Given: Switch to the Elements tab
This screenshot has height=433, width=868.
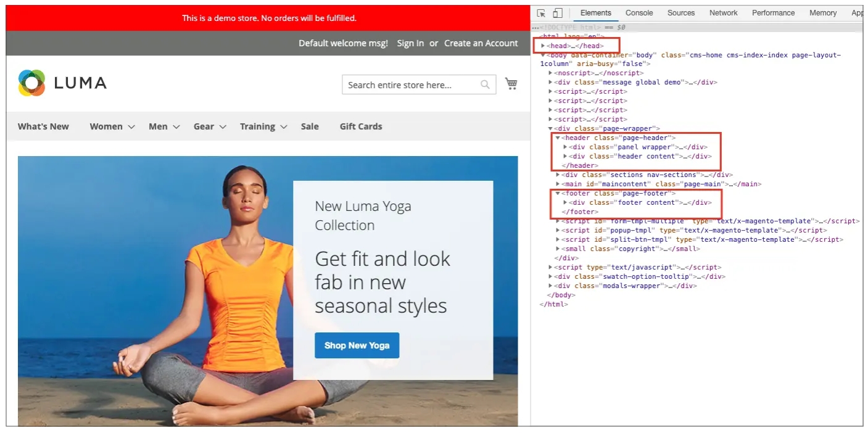Looking at the screenshot, I should coord(595,13).
